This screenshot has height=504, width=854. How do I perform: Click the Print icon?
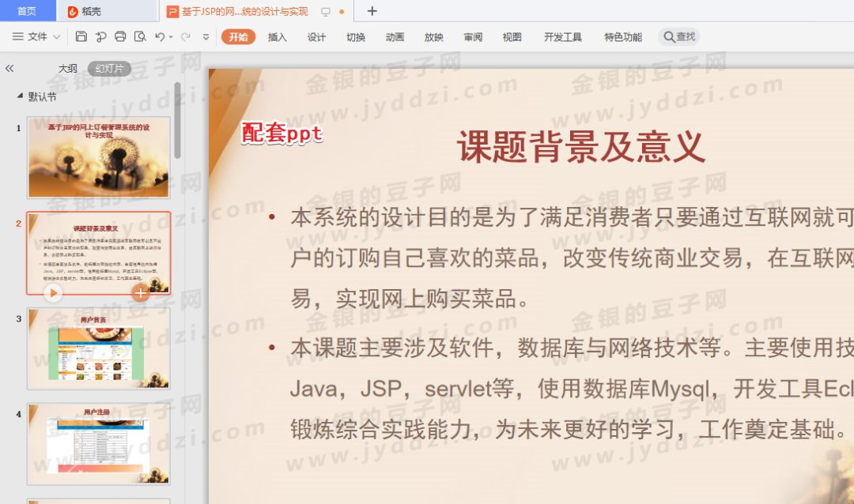pyautogui.click(x=120, y=36)
